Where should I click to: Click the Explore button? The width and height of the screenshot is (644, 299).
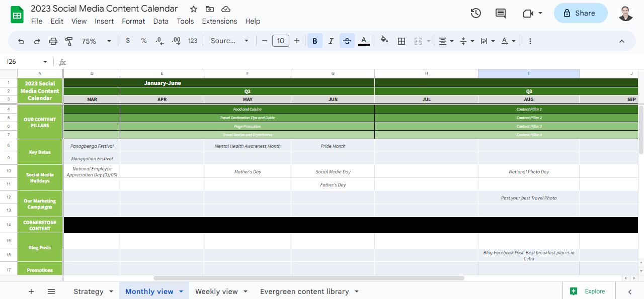click(588, 291)
